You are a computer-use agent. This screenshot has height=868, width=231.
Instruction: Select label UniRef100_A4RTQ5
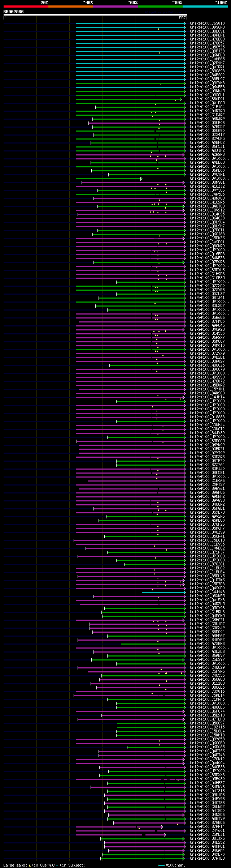click(x=207, y=111)
